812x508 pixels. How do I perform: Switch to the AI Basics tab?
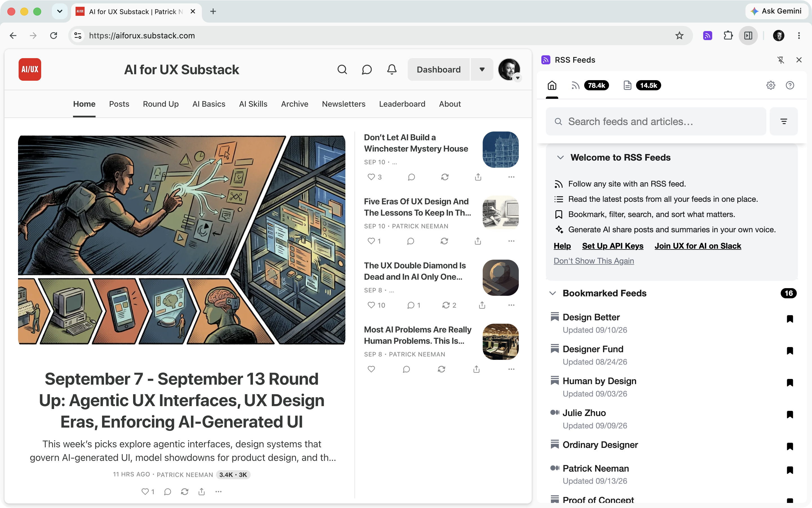click(x=209, y=104)
